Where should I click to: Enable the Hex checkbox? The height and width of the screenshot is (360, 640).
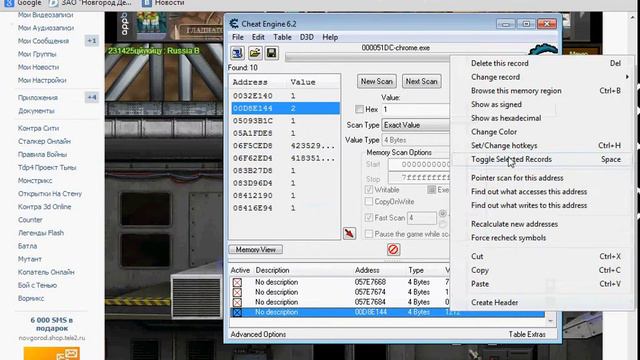(x=360, y=109)
